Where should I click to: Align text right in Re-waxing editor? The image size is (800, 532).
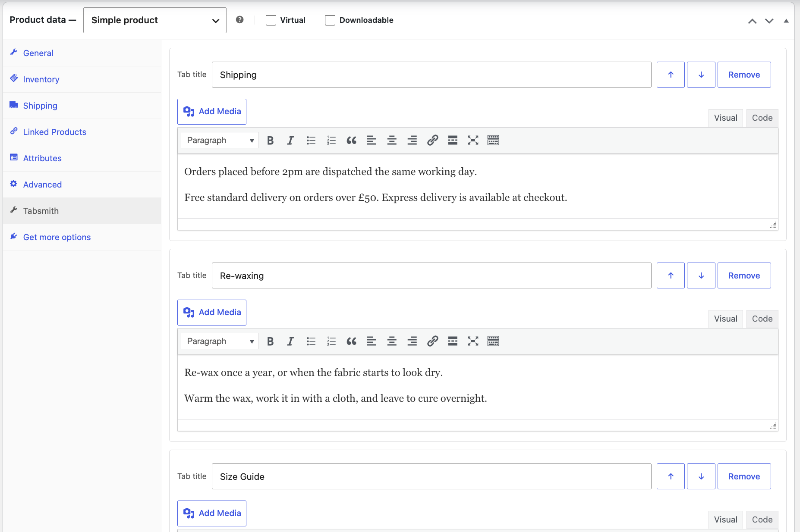point(412,341)
